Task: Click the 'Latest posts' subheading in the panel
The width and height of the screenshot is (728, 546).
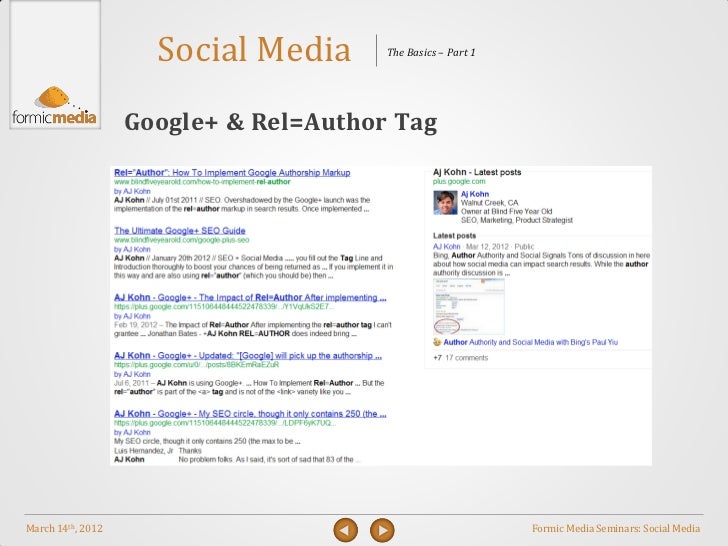Action: pos(455,236)
